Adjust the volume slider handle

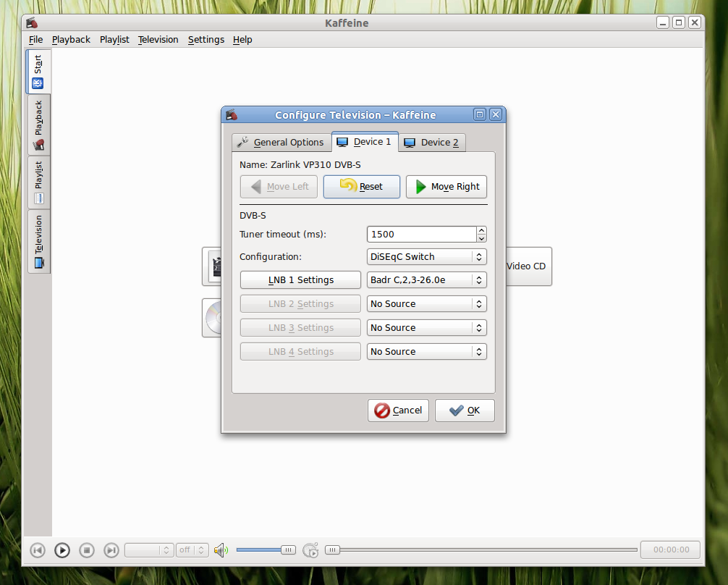pos(288,550)
